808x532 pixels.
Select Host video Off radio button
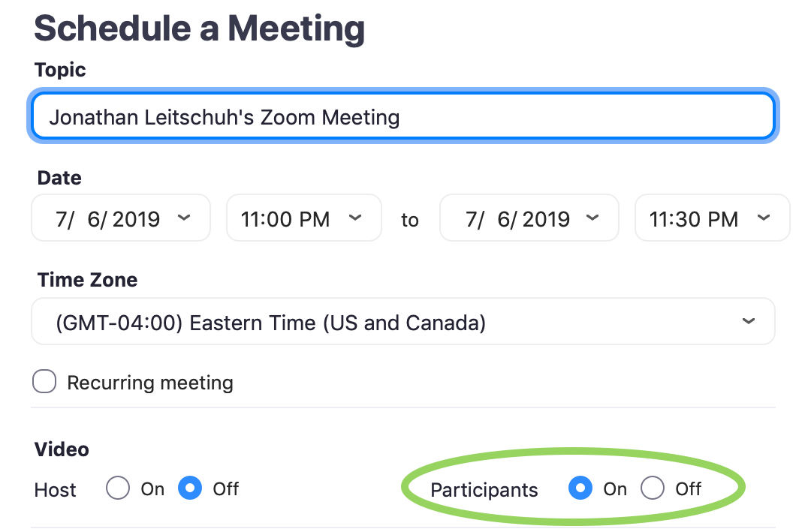point(190,488)
